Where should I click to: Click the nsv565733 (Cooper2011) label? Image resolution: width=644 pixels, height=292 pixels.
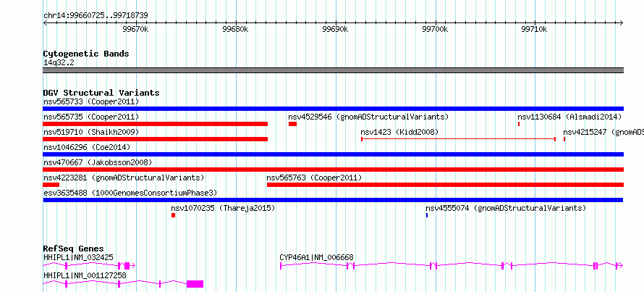(x=91, y=101)
